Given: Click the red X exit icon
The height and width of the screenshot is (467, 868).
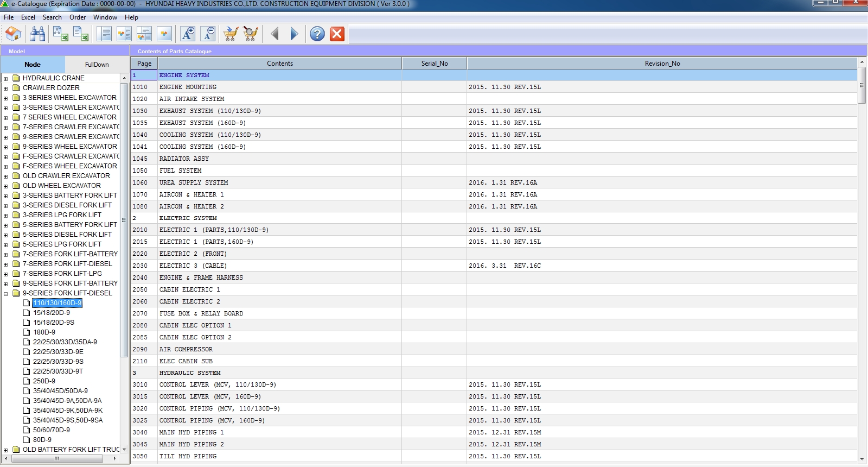Looking at the screenshot, I should [337, 34].
